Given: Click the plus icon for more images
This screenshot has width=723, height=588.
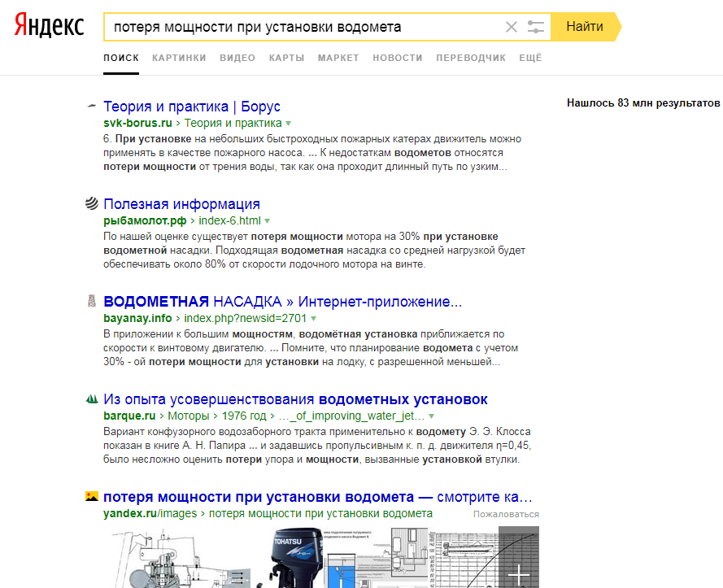Looking at the screenshot, I should click(x=519, y=575).
